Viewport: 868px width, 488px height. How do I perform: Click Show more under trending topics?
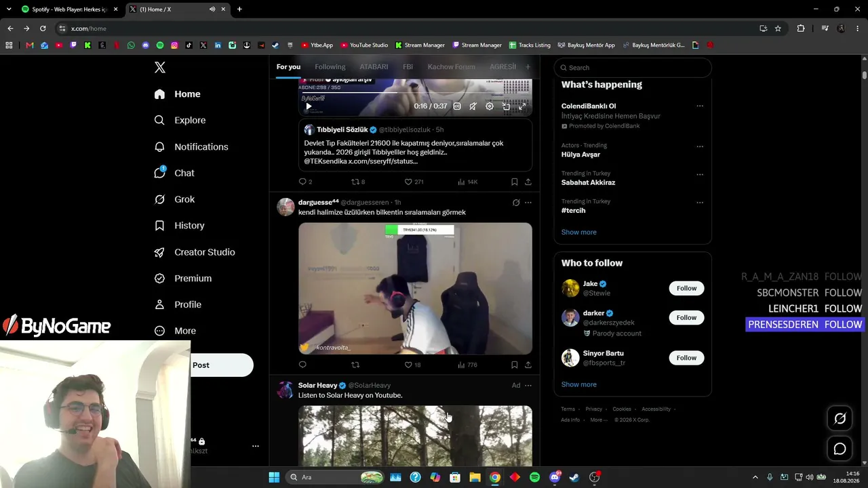tap(578, 232)
